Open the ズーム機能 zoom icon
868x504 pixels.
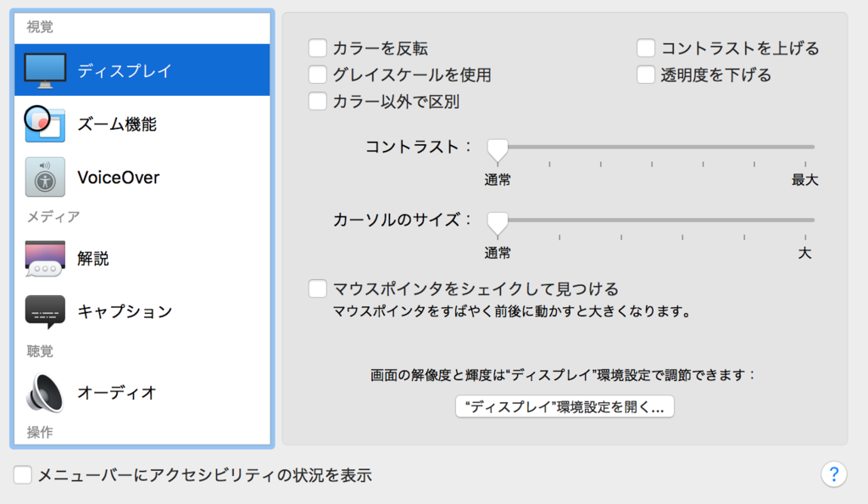[x=44, y=124]
